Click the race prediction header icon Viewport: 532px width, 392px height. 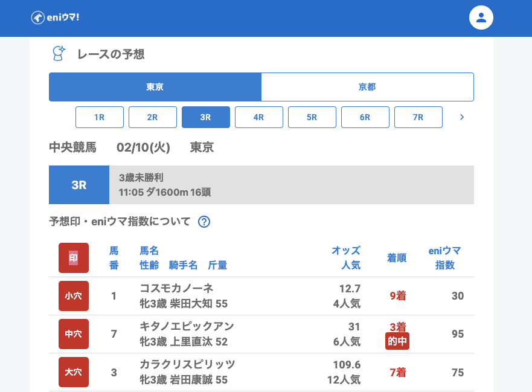(59, 54)
